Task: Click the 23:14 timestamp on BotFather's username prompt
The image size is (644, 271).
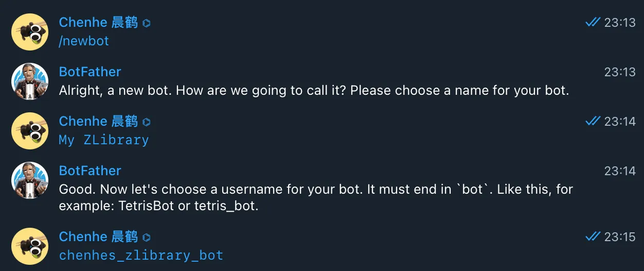Action: (x=620, y=171)
